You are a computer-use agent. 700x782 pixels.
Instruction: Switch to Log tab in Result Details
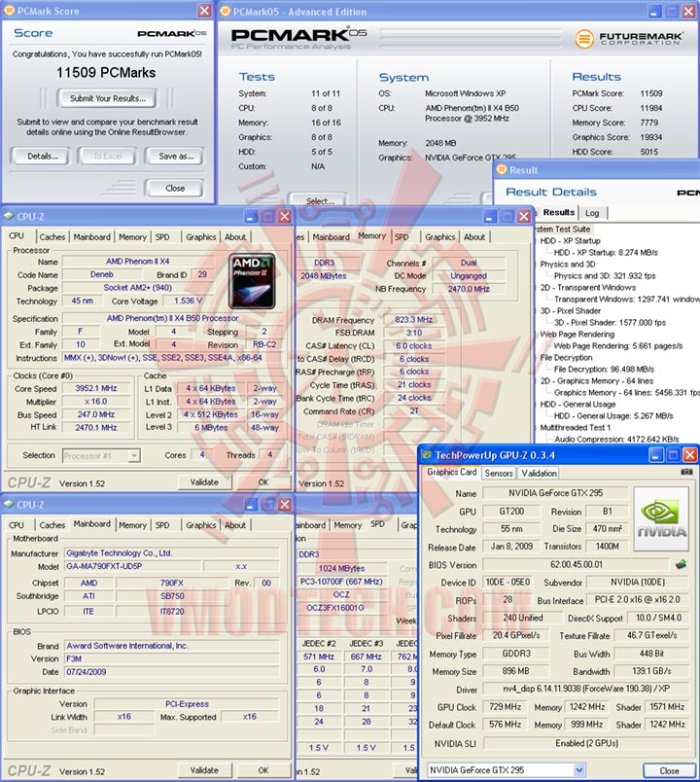(592, 213)
